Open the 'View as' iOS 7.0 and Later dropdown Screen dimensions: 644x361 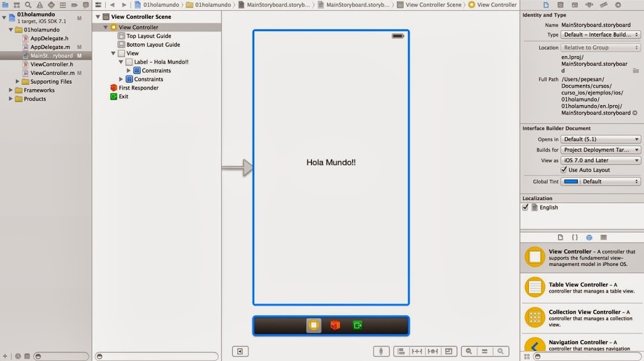click(601, 160)
